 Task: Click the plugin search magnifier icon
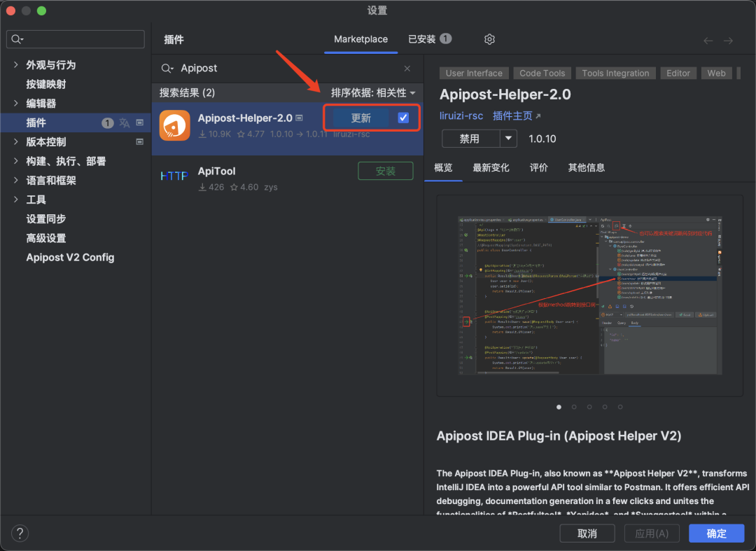coord(167,69)
